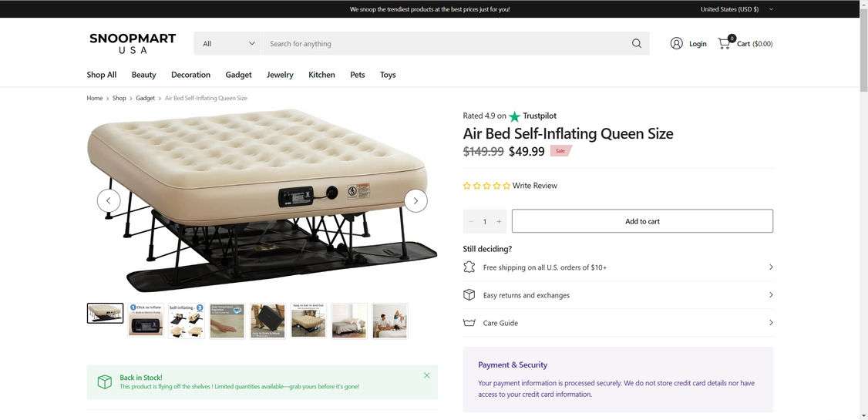Click the search magnifier icon
The width and height of the screenshot is (868, 420).
[x=636, y=44]
